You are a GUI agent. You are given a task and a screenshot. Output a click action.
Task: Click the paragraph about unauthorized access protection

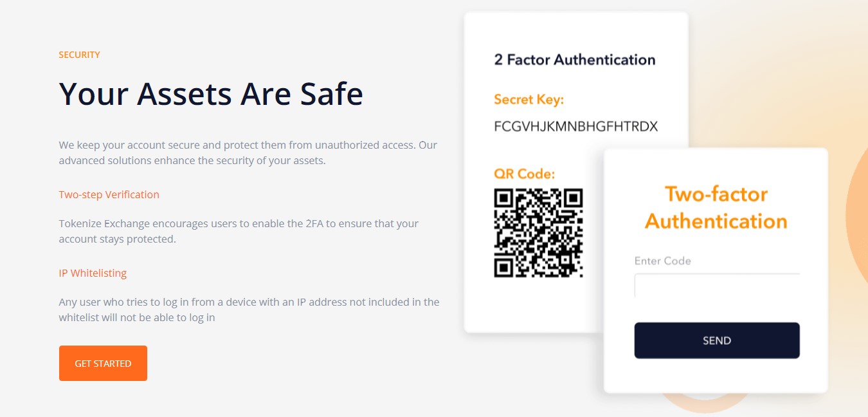point(248,153)
